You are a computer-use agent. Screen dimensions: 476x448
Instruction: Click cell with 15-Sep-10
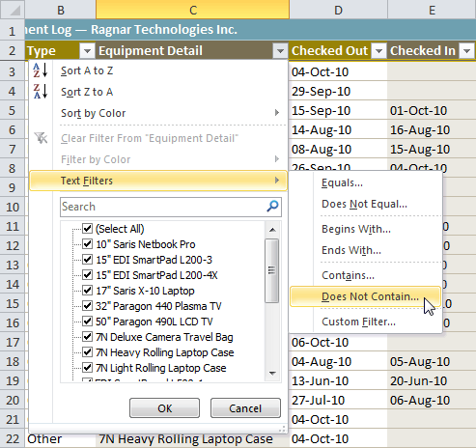338,110
